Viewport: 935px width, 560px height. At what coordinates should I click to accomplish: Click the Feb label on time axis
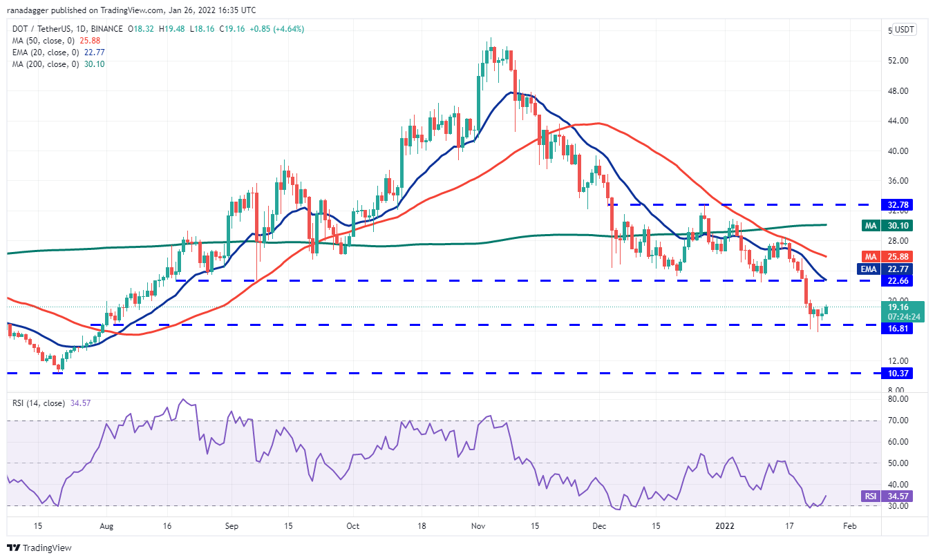pos(850,526)
